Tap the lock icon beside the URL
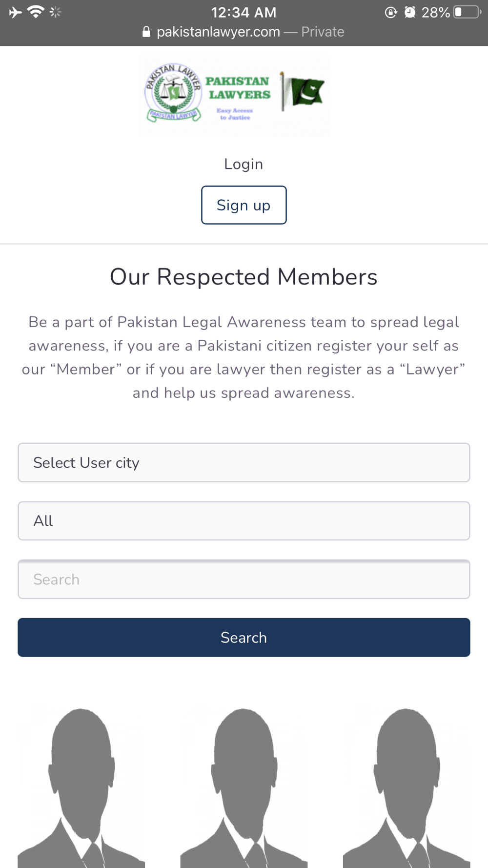This screenshot has height=868, width=488. tap(146, 32)
